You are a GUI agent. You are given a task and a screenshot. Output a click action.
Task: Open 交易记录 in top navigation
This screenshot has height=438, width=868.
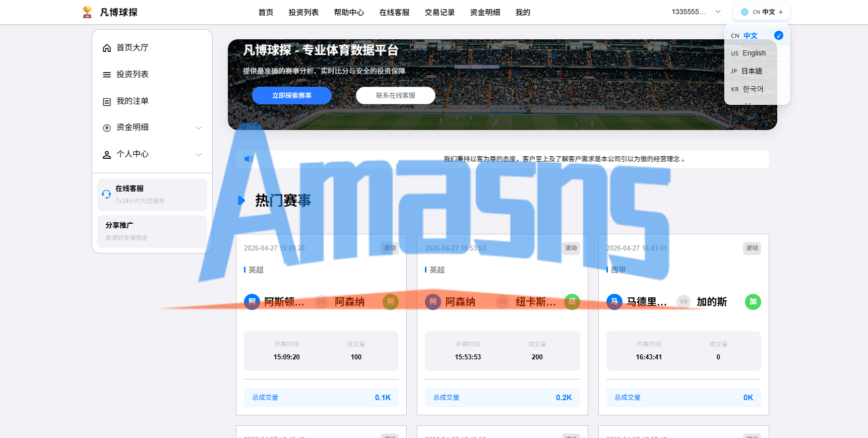coord(440,12)
